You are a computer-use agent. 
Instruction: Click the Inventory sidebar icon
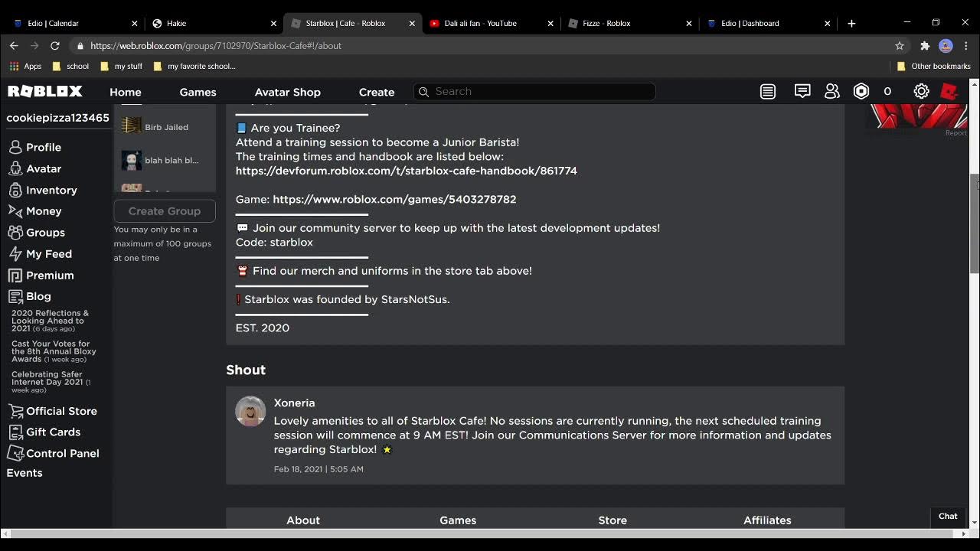pyautogui.click(x=15, y=190)
